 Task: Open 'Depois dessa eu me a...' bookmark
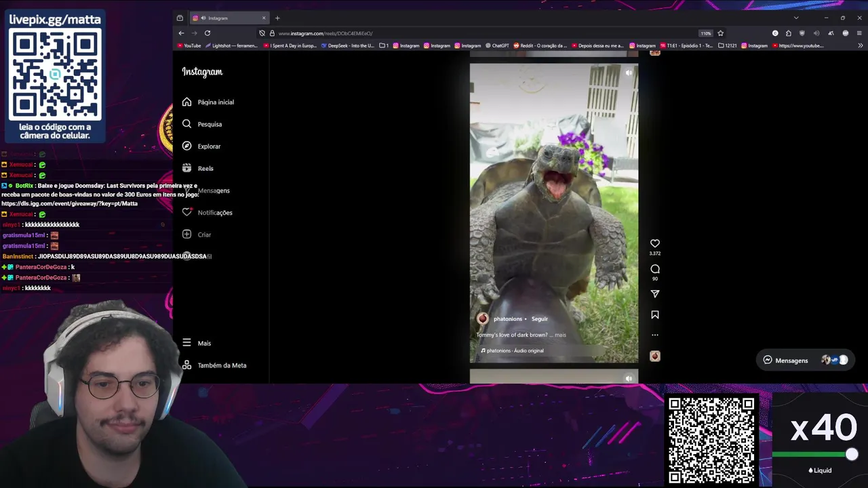coord(597,46)
